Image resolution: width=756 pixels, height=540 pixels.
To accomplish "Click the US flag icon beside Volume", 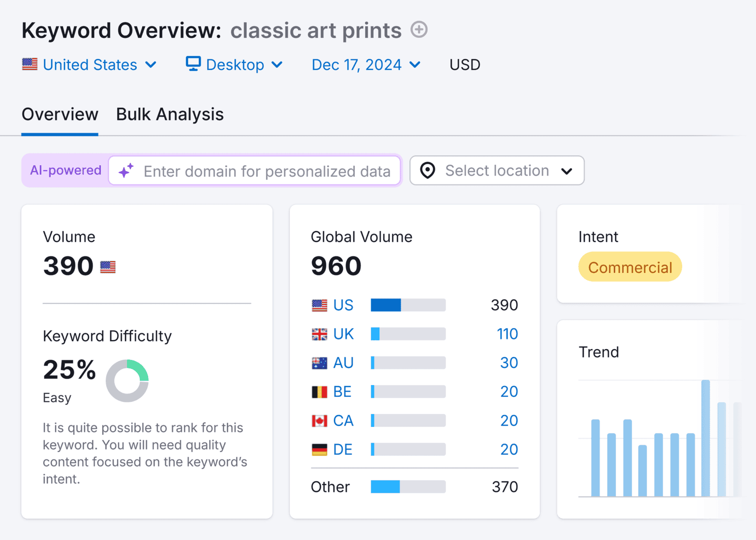I will [x=108, y=267].
